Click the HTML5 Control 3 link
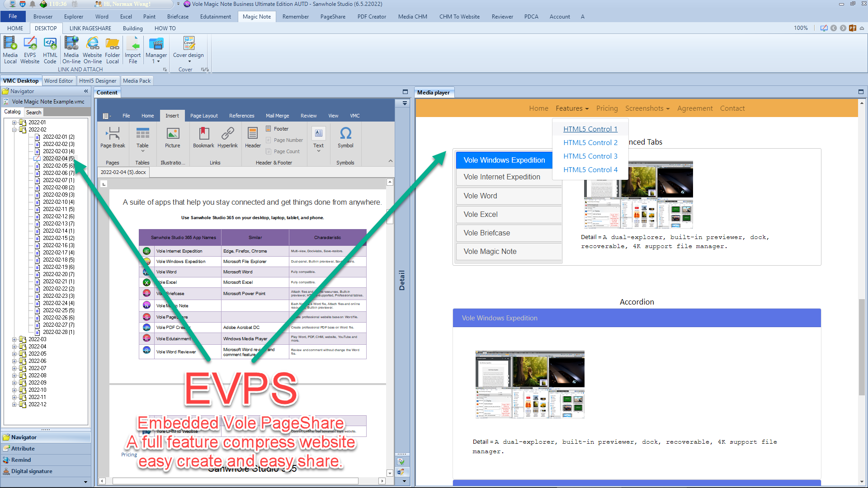Screen dimensions: 868x488 pyautogui.click(x=590, y=156)
